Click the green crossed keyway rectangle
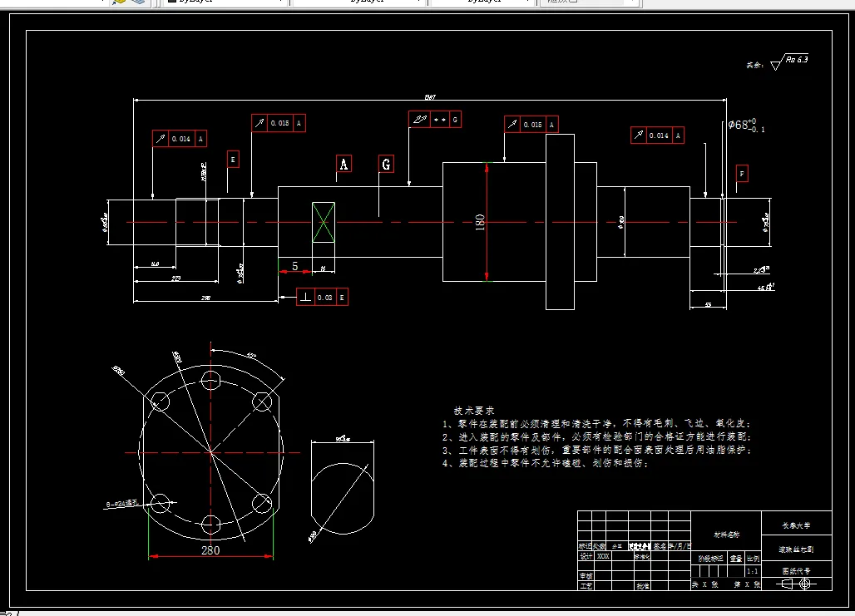 tap(324, 222)
